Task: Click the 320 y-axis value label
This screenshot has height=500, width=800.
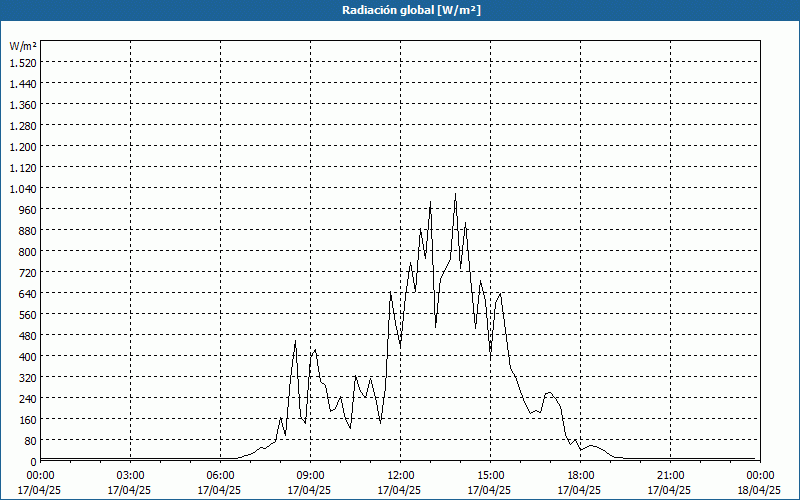Action: [x=29, y=378]
